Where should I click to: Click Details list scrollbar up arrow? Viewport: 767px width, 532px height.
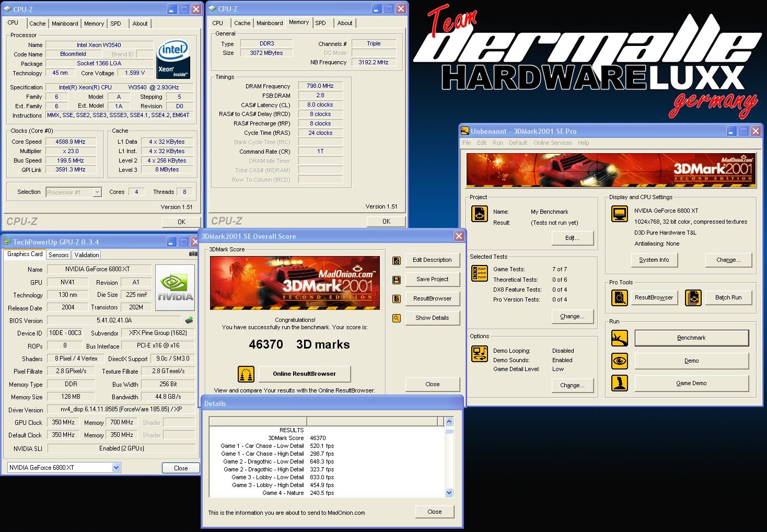coord(449,421)
